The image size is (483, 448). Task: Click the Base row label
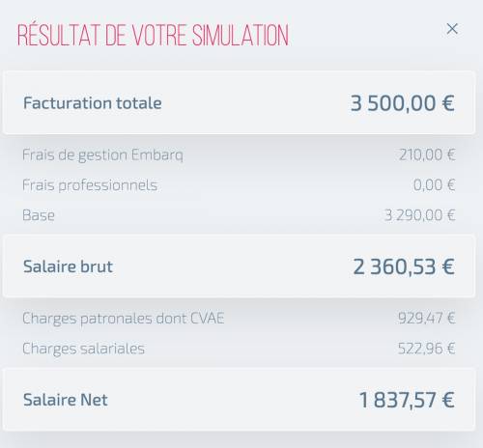pos(39,215)
